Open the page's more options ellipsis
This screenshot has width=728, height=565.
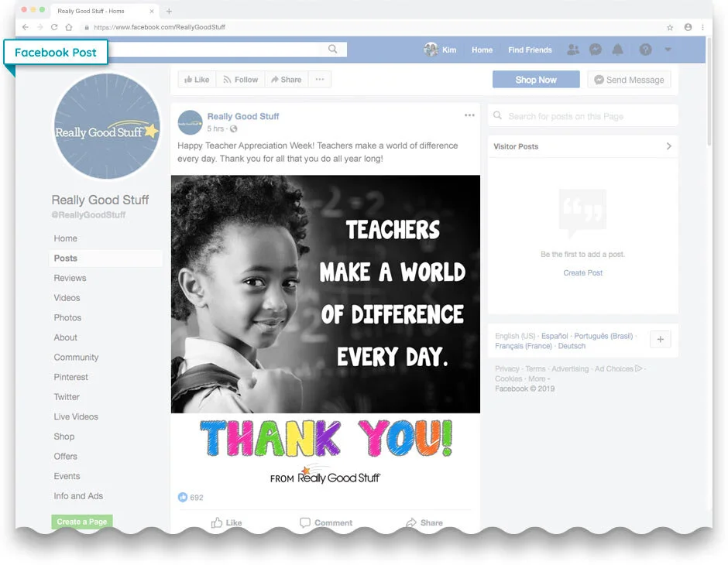pos(319,79)
